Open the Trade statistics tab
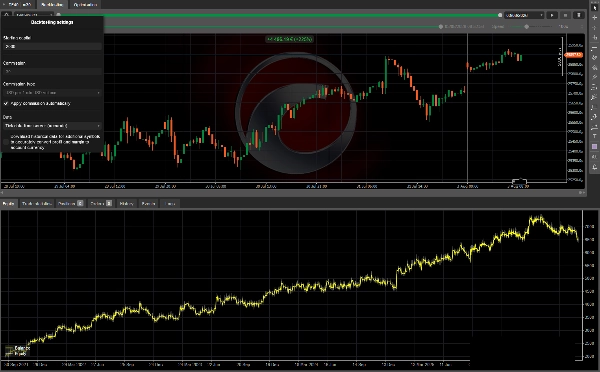Image resolution: width=600 pixels, height=372 pixels. 37,204
